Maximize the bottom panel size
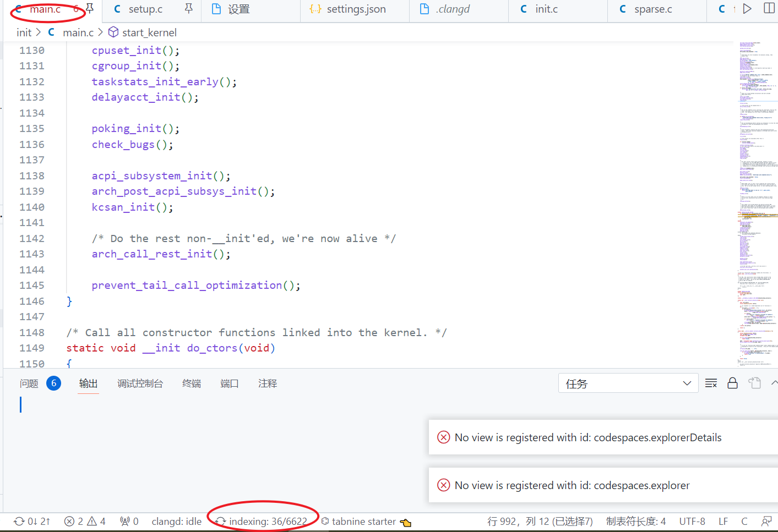 click(774, 383)
